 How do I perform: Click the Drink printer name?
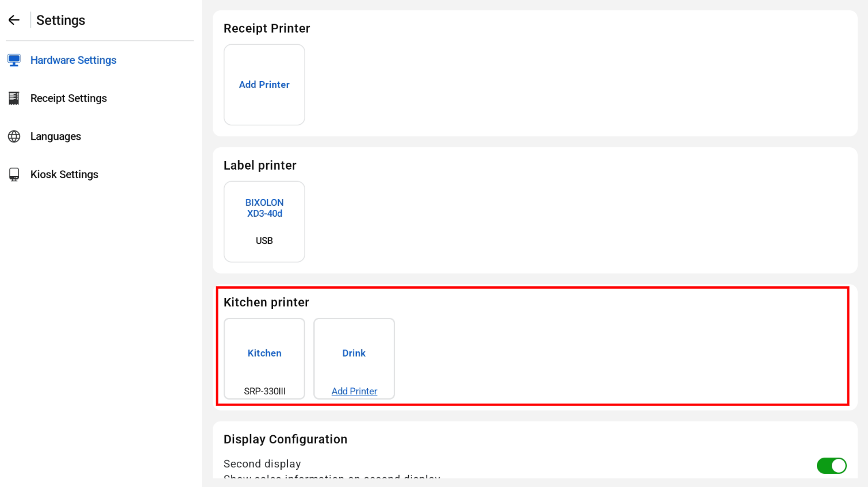click(354, 353)
